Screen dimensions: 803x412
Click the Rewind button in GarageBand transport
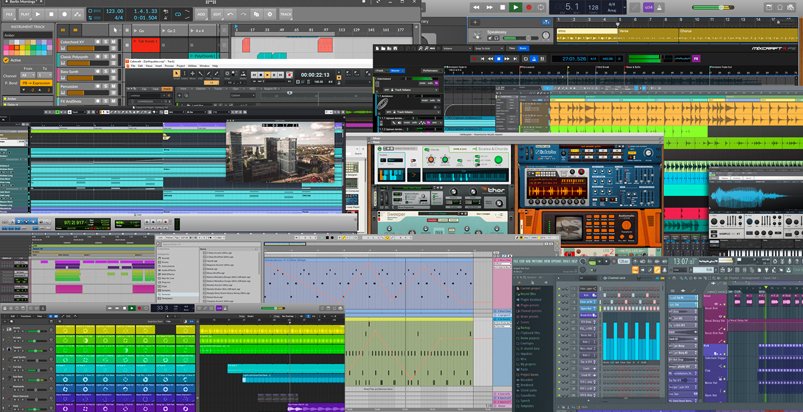[476, 7]
